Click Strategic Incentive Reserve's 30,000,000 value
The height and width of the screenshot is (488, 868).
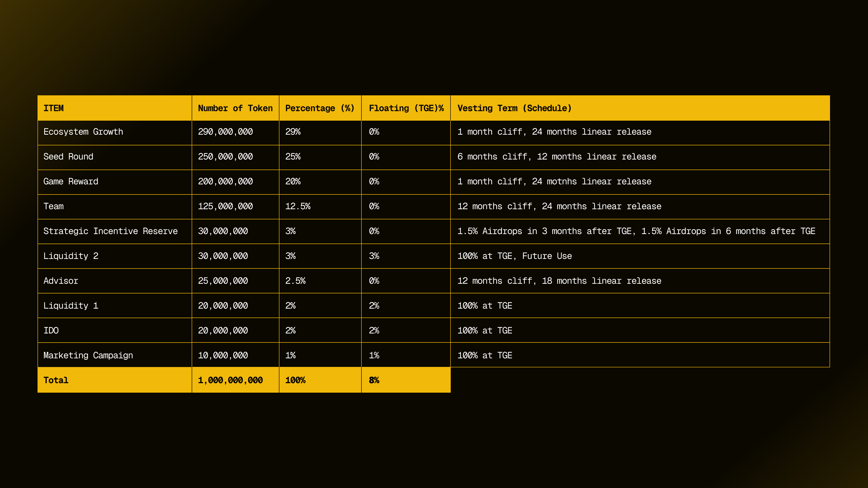click(223, 231)
